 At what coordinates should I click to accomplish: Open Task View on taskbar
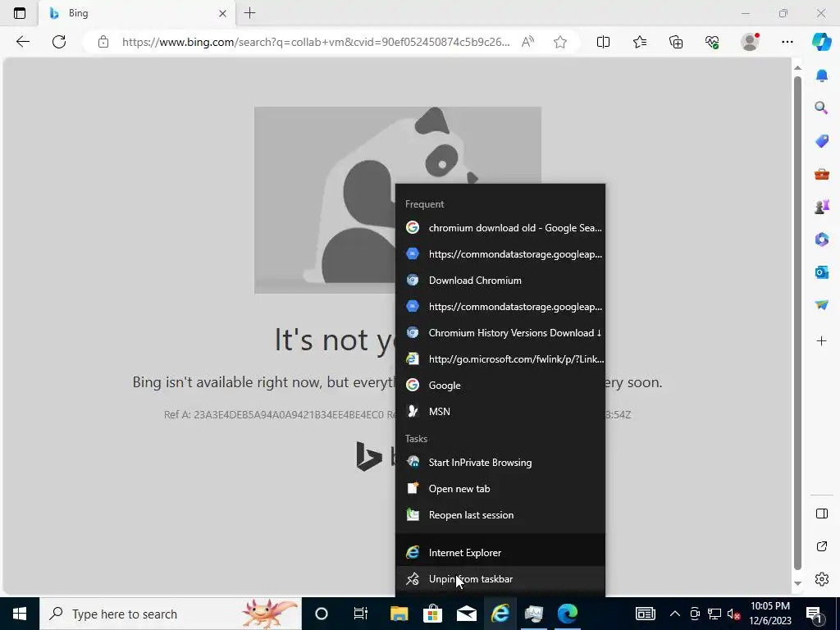pyautogui.click(x=361, y=614)
